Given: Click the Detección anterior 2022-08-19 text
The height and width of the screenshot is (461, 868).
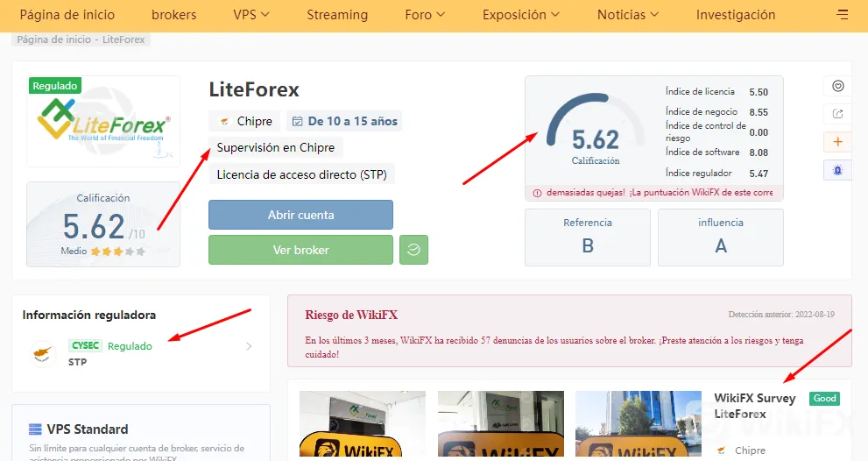Looking at the screenshot, I should click(781, 314).
